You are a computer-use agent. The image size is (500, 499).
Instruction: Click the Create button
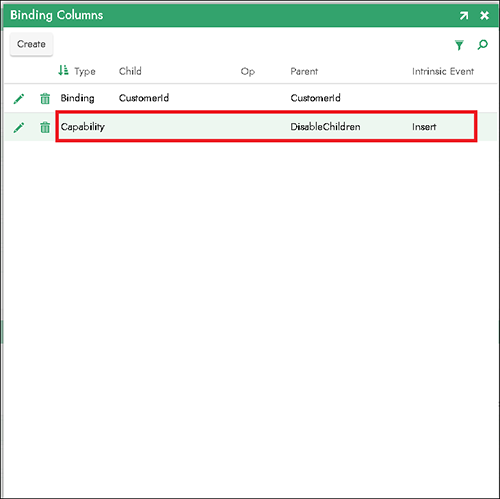[31, 44]
